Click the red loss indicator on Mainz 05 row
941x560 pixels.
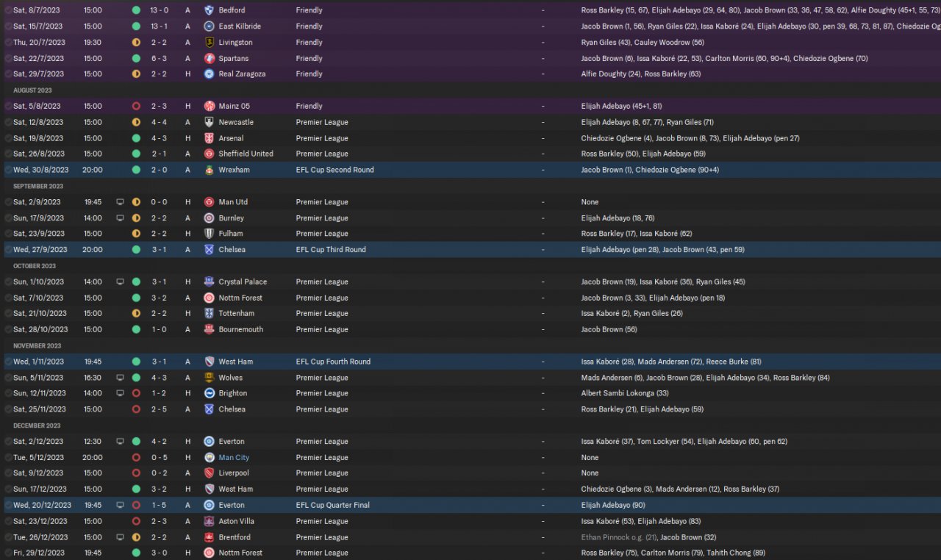coord(136,107)
